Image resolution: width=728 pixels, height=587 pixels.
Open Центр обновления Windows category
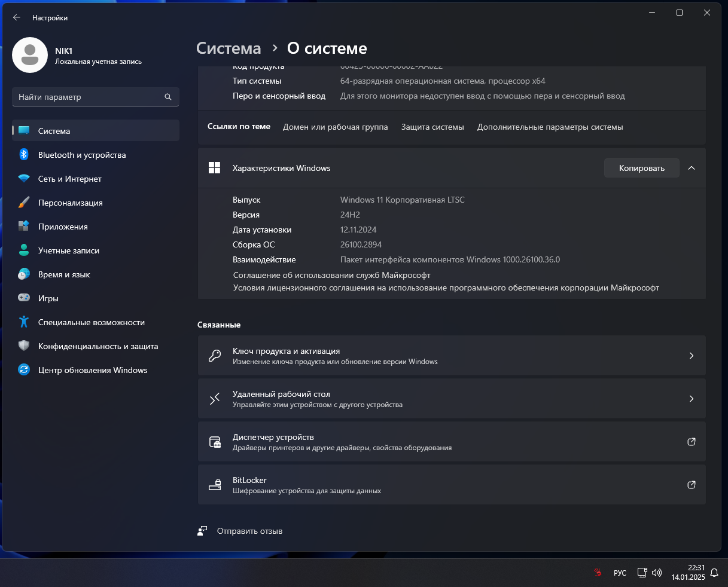[x=96, y=369]
